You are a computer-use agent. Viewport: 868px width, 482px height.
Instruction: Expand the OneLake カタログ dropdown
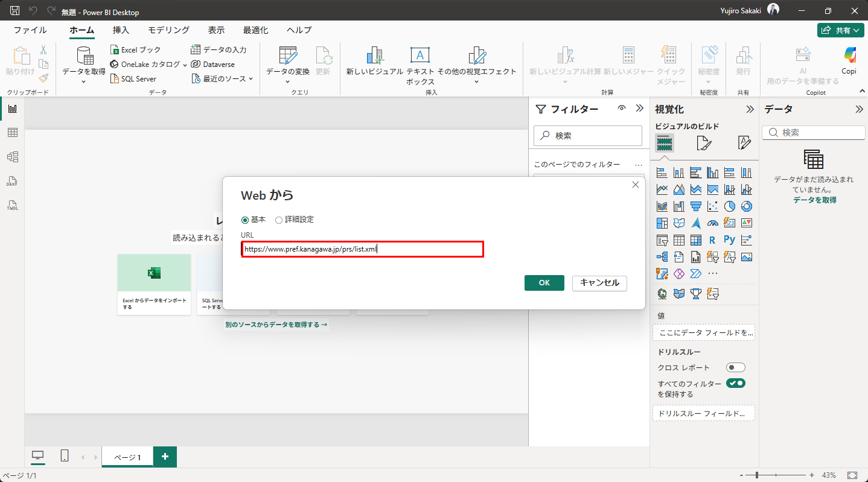pyautogui.click(x=185, y=64)
